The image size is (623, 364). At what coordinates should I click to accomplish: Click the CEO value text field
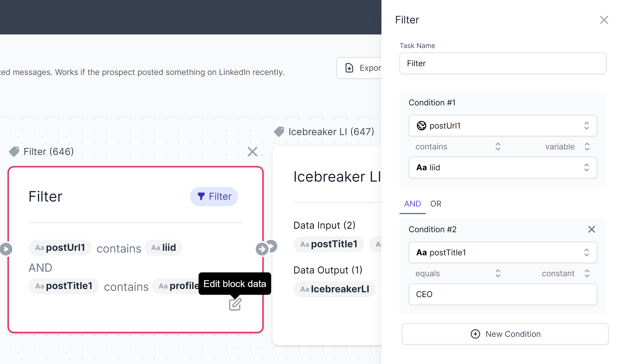[x=503, y=294]
